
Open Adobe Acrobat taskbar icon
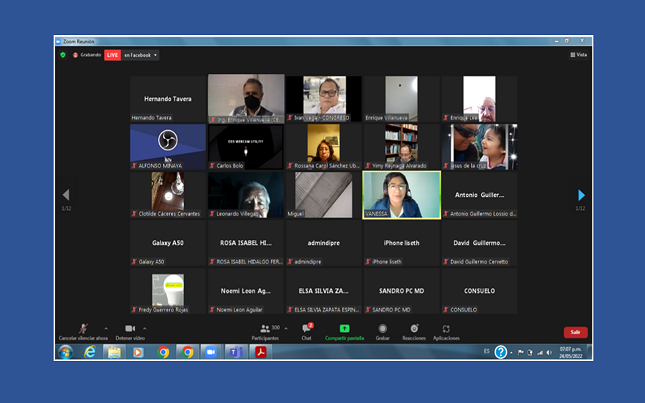(260, 352)
